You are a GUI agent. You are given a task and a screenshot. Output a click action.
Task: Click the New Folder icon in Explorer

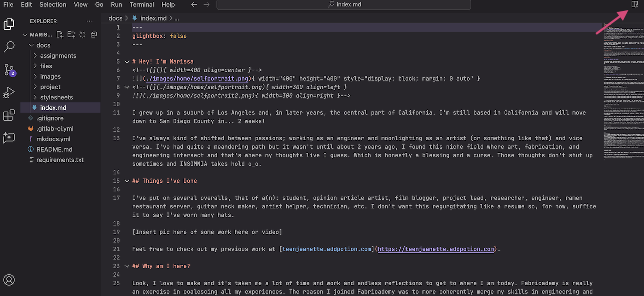(x=71, y=35)
